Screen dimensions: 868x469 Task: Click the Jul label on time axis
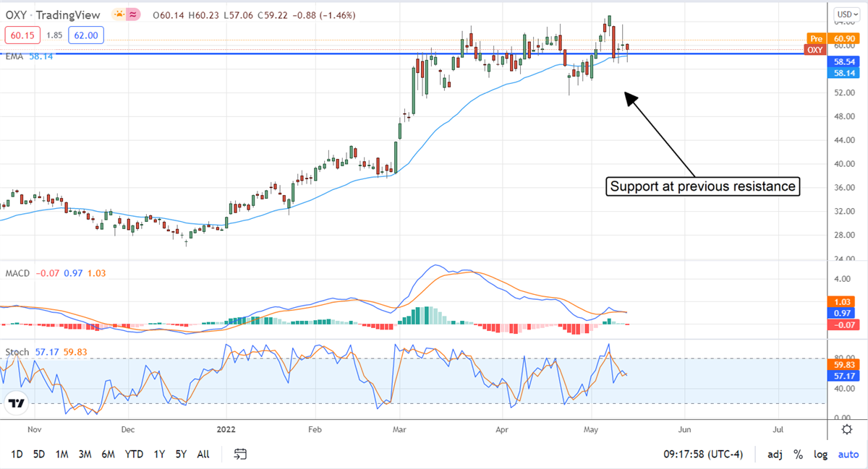tap(779, 429)
